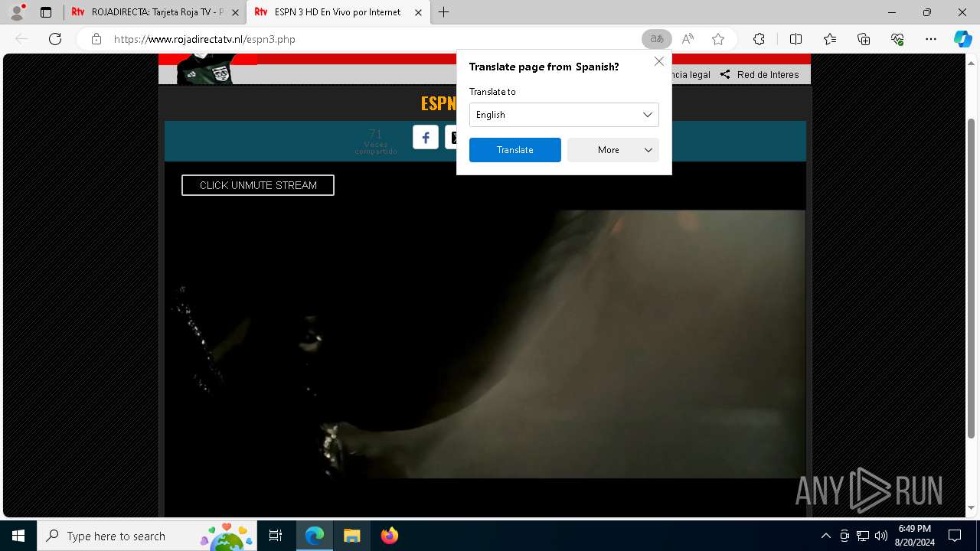This screenshot has height=551, width=980.
Task: Refresh the current page
Action: [55, 39]
